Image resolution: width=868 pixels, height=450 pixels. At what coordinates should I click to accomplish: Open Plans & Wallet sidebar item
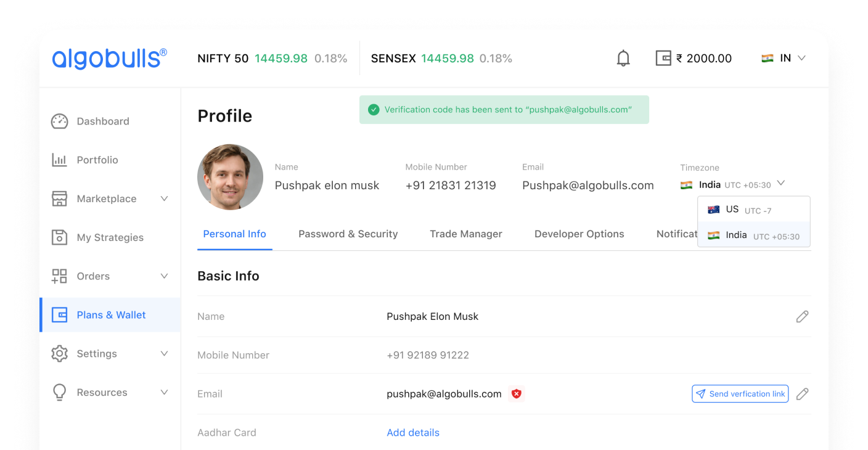click(x=110, y=315)
